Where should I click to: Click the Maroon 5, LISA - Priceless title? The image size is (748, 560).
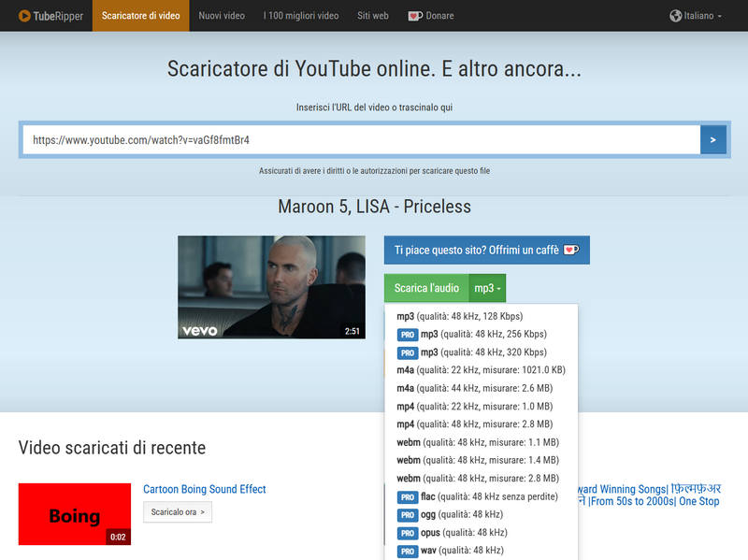click(375, 207)
